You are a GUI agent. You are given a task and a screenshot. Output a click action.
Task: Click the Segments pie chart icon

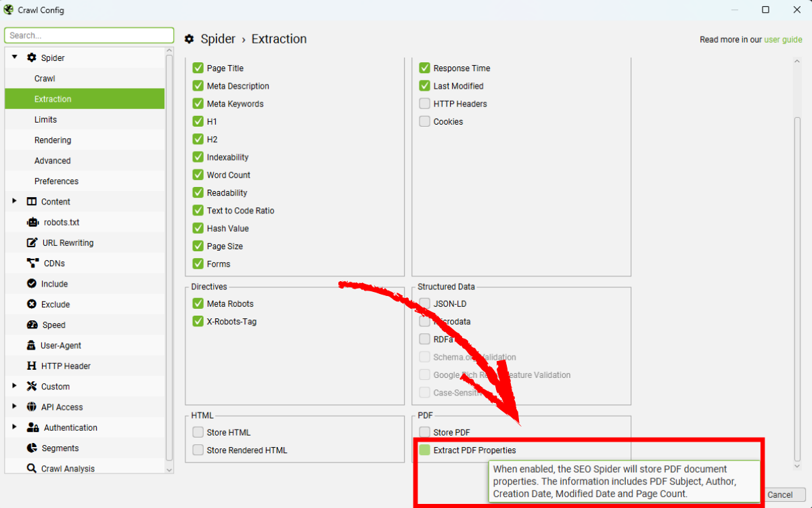[32, 448]
